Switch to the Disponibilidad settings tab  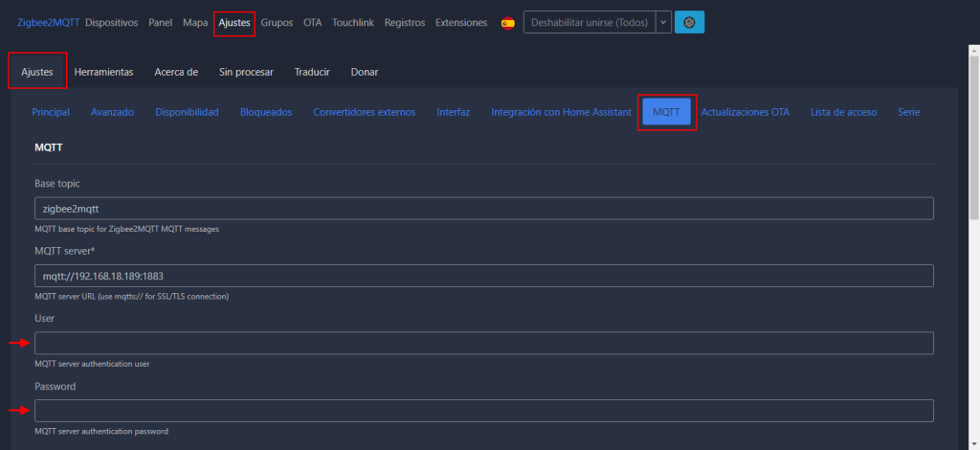coord(187,112)
